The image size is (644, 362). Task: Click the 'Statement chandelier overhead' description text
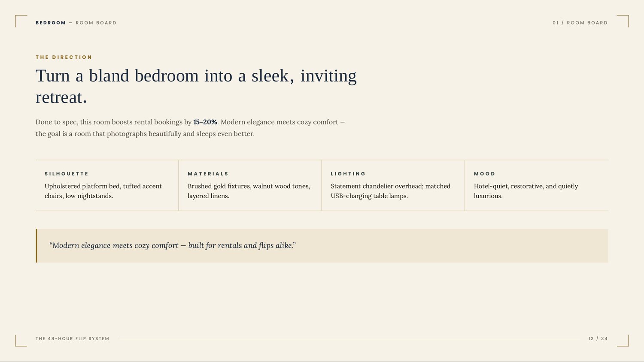coord(391,191)
